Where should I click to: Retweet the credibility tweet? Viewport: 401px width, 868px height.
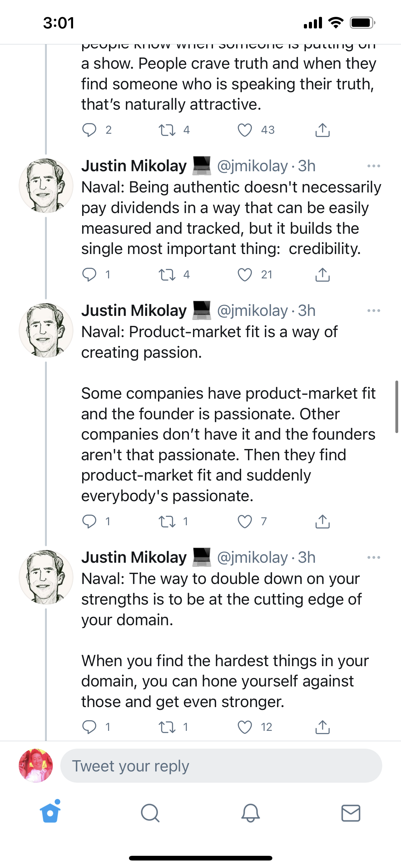(x=167, y=275)
